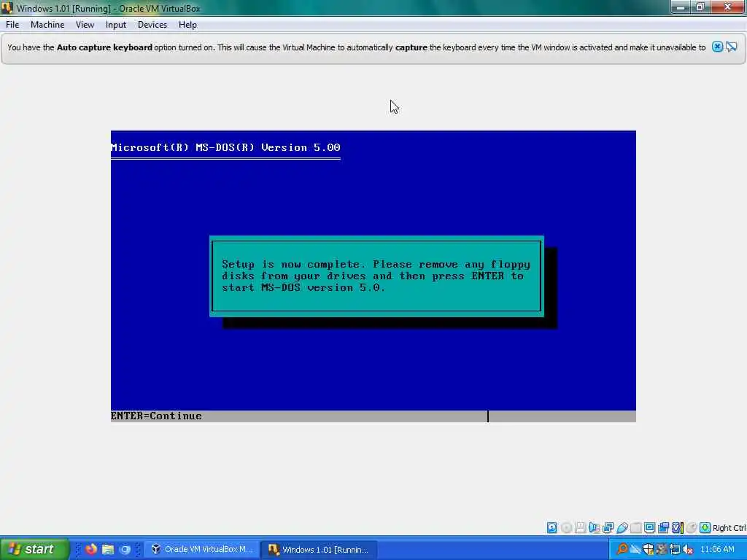Click the shared folders status icon
The height and width of the screenshot is (560, 747).
635,528
